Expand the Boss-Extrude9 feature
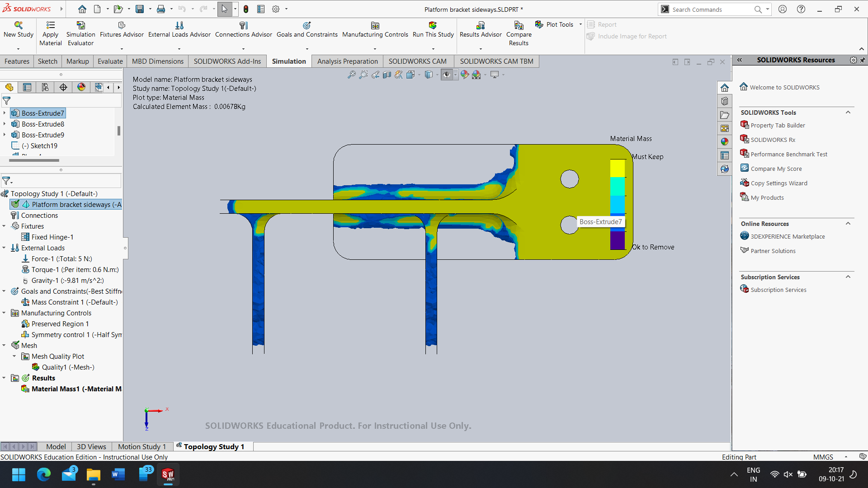The image size is (868, 488). (5, 135)
